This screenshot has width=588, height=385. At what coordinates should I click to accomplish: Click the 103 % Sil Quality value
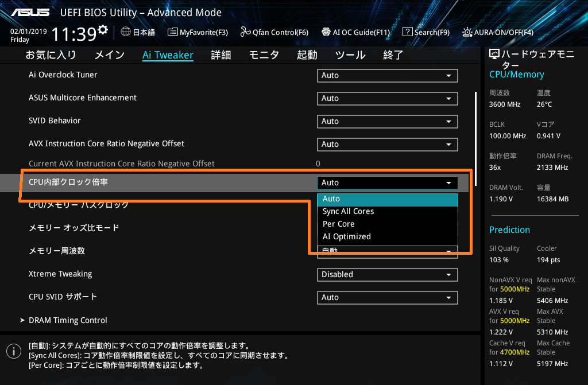point(499,260)
